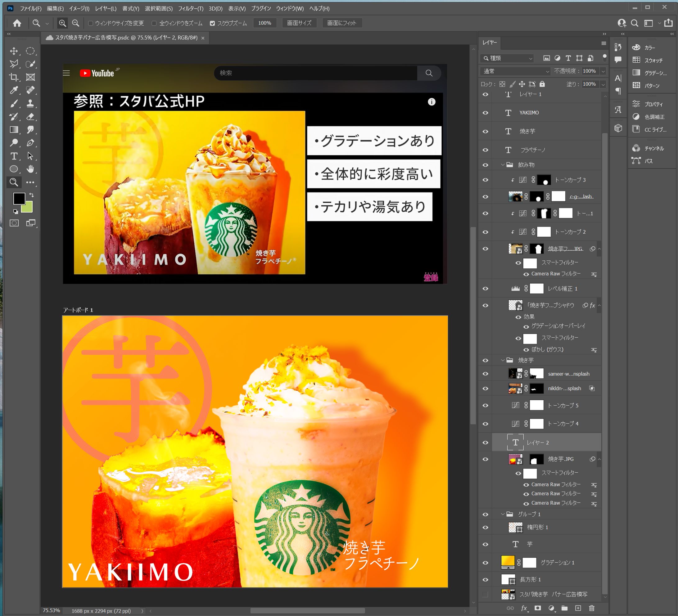This screenshot has height=616, width=678.
Task: Show hidden スタバ焼き芋 バナー広告模写 layer
Action: (485, 595)
